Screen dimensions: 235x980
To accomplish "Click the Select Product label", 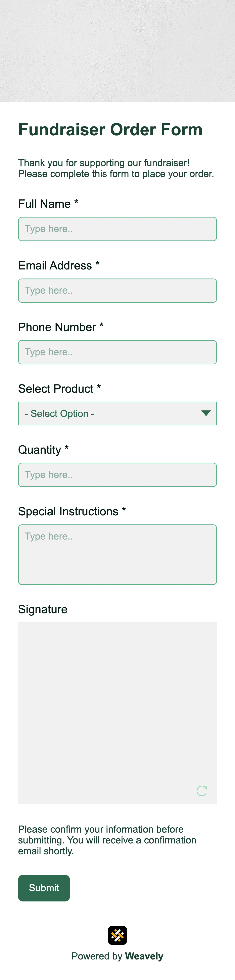I will (56, 389).
